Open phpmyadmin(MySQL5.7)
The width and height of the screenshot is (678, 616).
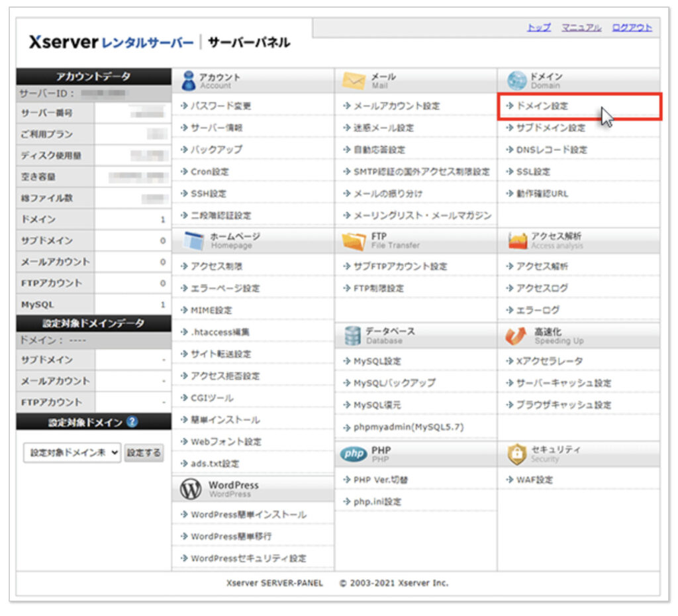[409, 427]
